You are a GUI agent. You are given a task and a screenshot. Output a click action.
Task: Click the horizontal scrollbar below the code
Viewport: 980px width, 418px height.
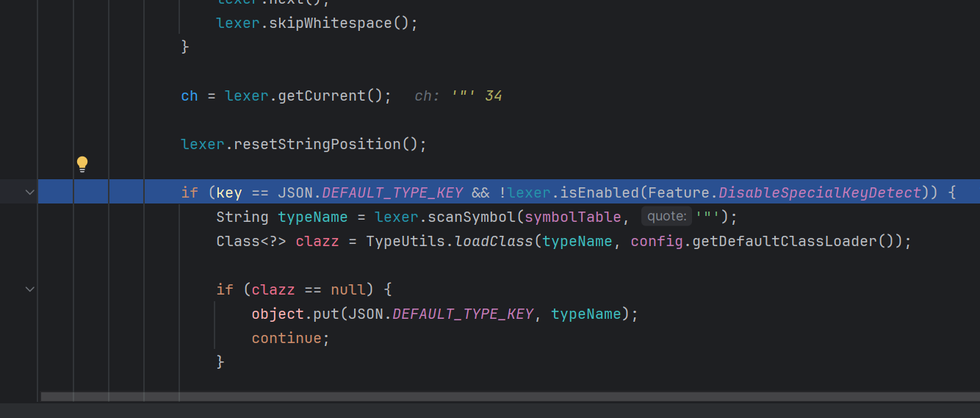(x=507, y=397)
